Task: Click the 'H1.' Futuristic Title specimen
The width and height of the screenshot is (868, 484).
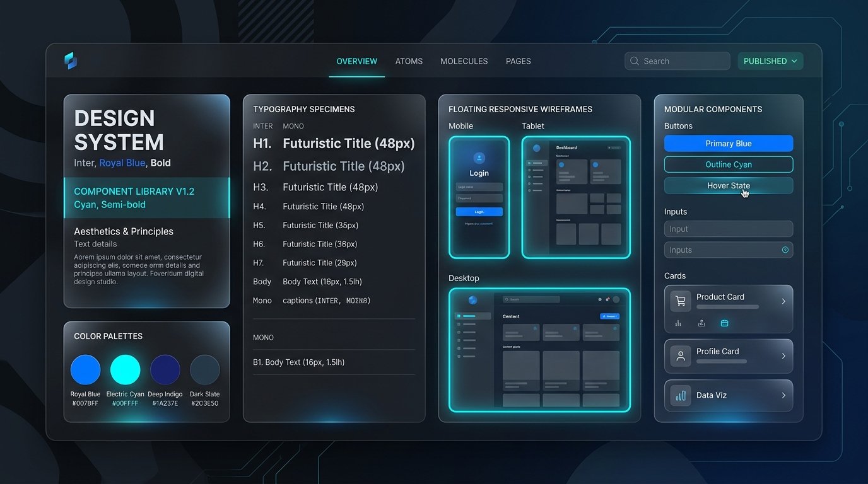Action: point(334,144)
